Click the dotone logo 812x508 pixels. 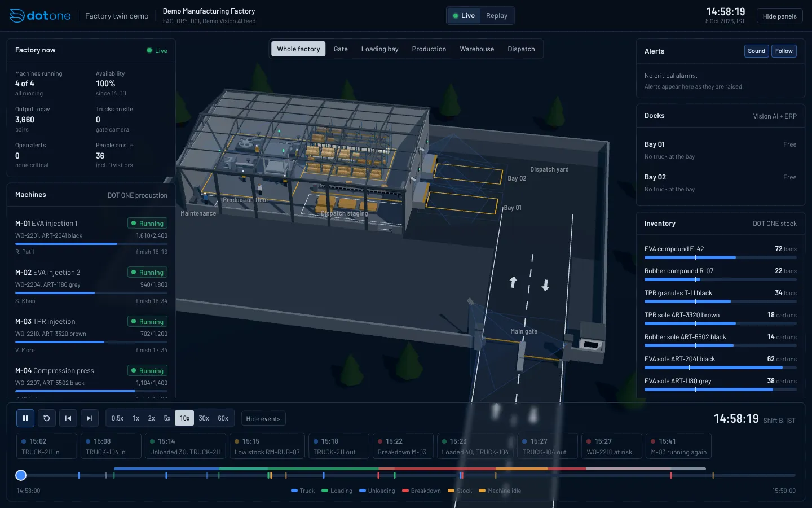pos(40,16)
